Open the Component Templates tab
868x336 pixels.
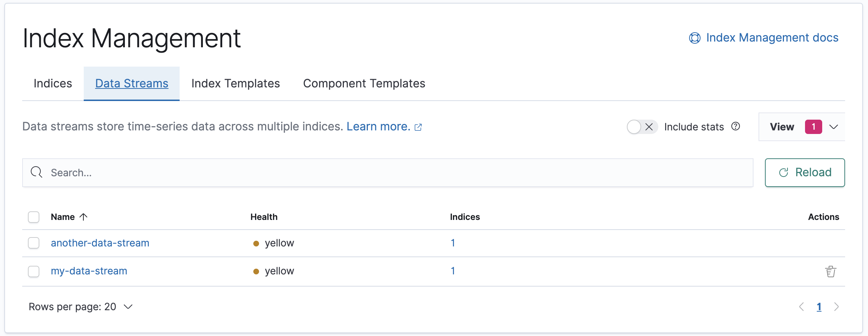click(364, 83)
